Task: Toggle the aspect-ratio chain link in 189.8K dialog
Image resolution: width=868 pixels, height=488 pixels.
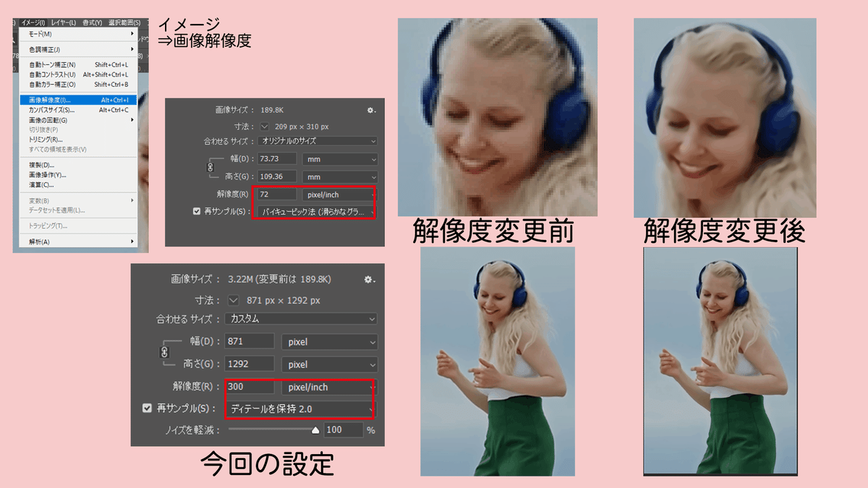Action: pos(211,167)
